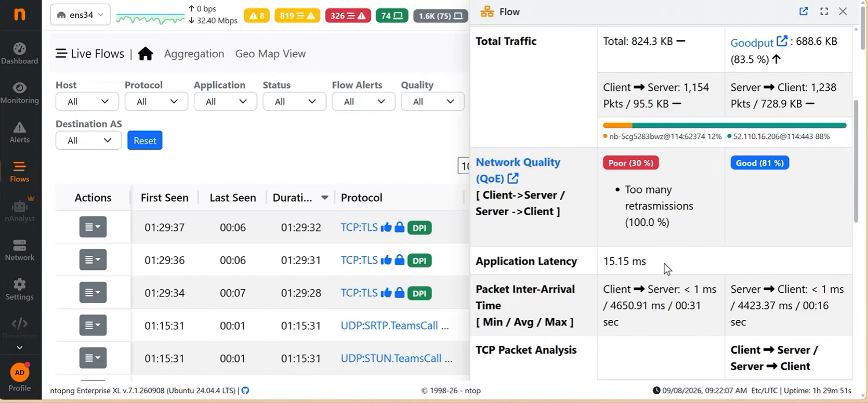The height and width of the screenshot is (403, 868).
Task: Click the red 326 alerts badge
Action: (348, 16)
